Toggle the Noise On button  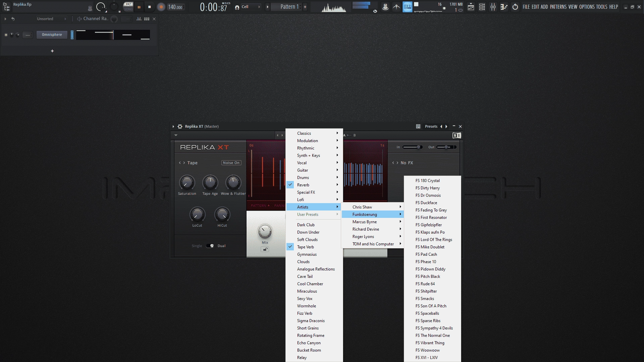(x=231, y=163)
